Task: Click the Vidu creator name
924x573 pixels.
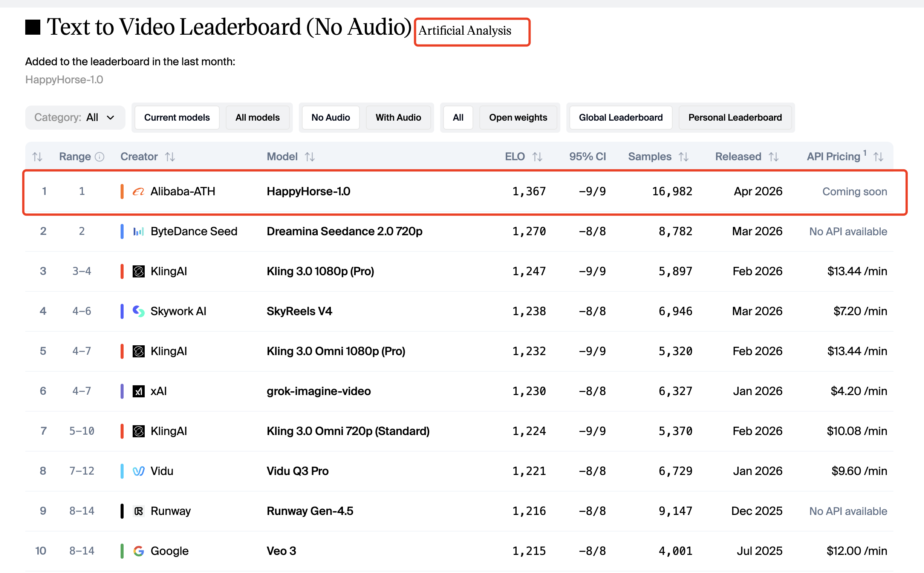Action: [x=162, y=471]
